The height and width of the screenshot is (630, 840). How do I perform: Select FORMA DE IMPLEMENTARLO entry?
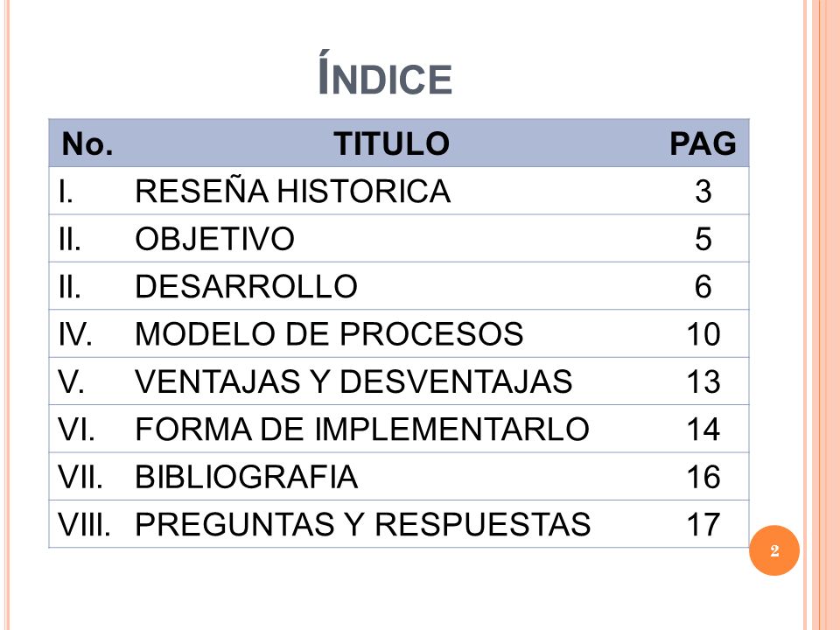click(x=362, y=429)
